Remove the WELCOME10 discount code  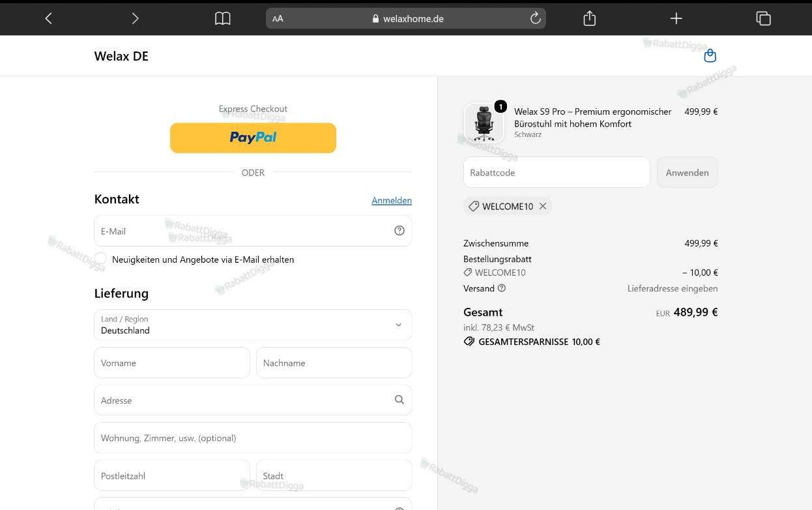point(543,206)
